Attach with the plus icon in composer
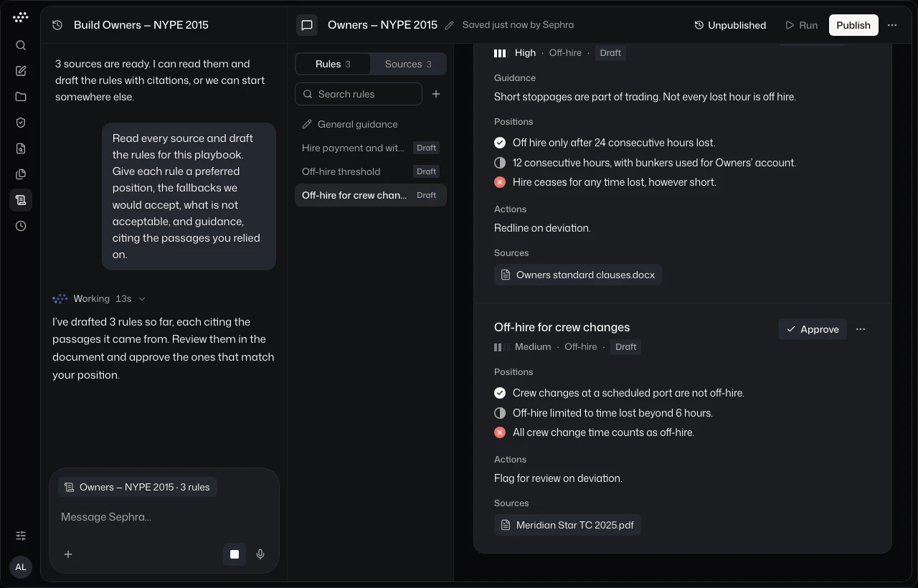The width and height of the screenshot is (918, 588). [68, 554]
